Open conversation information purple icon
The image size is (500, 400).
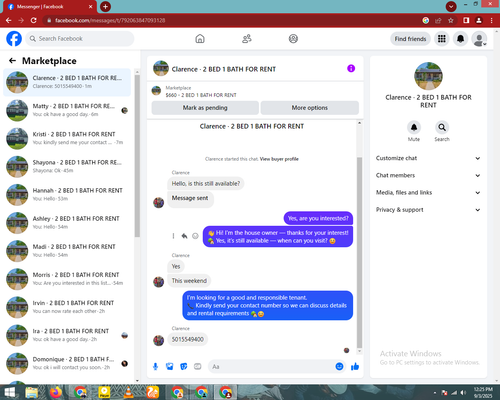coord(351,68)
